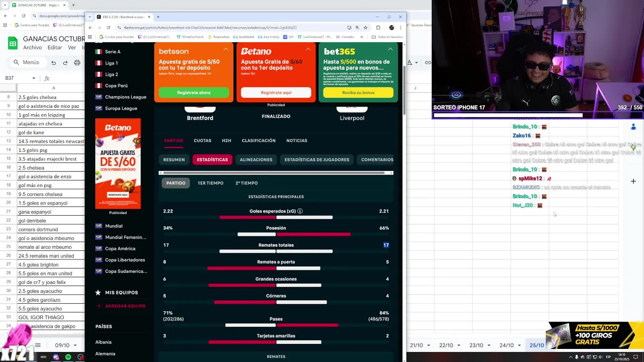This screenshot has width=644, height=362.
Task: Open Todos los favoritos folder
Action: click(387, 37)
